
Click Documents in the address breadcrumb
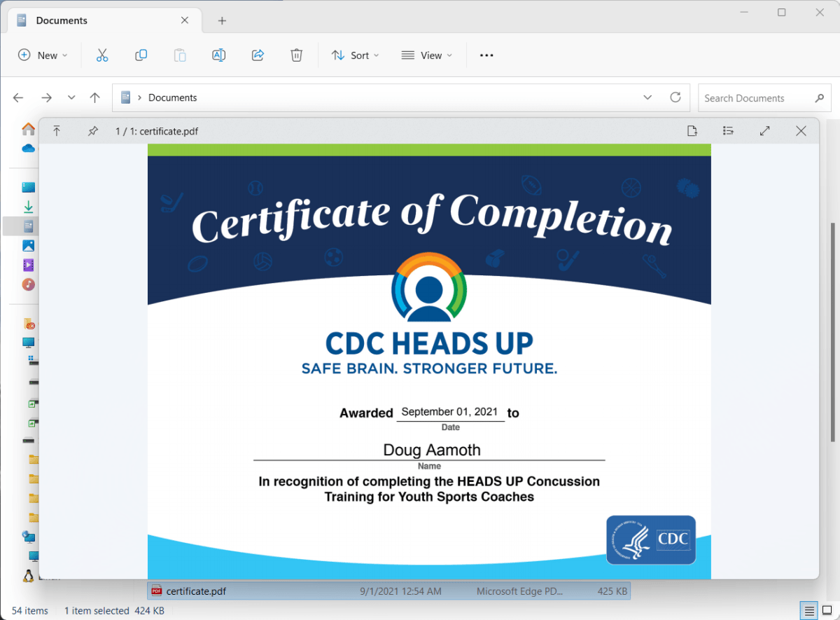173,98
